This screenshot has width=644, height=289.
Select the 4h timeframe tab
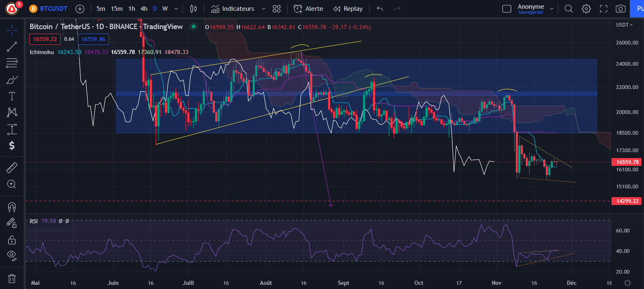click(144, 8)
